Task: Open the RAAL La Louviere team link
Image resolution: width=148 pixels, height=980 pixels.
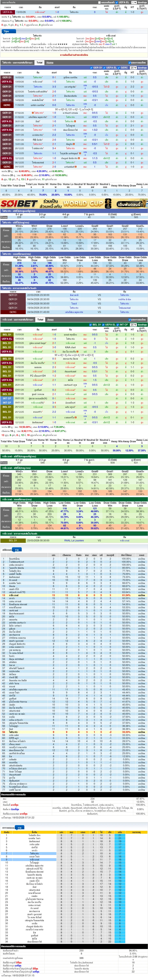Action: 74,540
